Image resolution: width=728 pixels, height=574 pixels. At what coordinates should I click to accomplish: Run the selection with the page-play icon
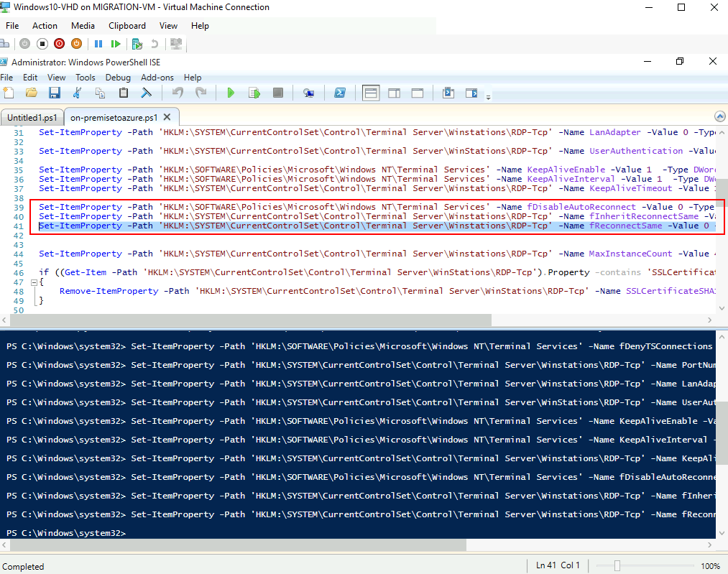[x=254, y=93]
